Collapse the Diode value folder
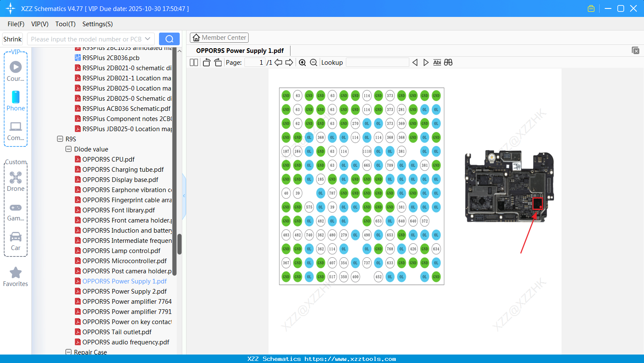This screenshot has width=644, height=363. click(68, 149)
